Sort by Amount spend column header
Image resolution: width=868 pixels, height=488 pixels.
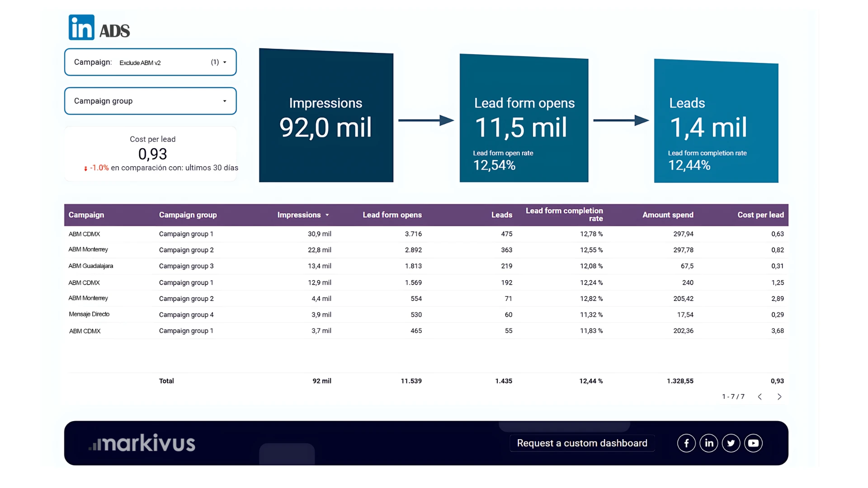pyautogui.click(x=668, y=215)
